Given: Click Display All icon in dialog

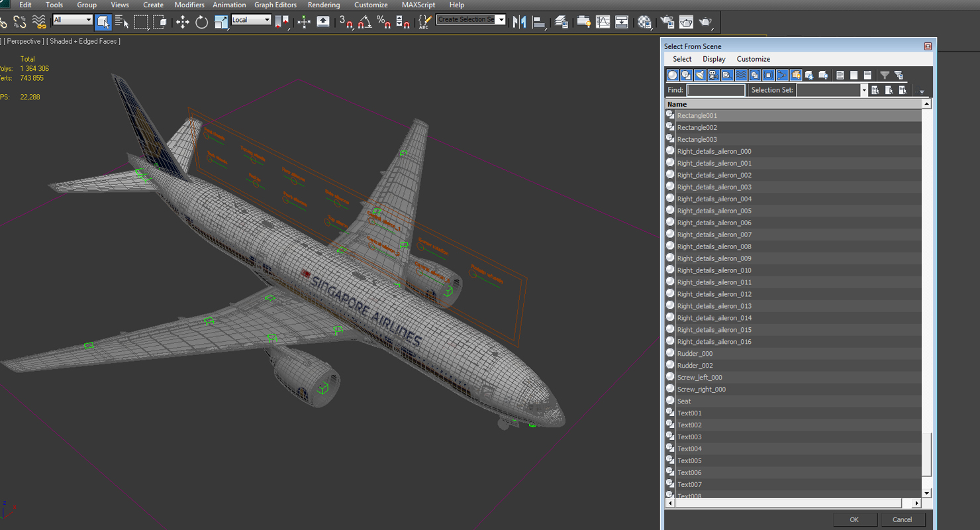Looking at the screenshot, I should (840, 75).
